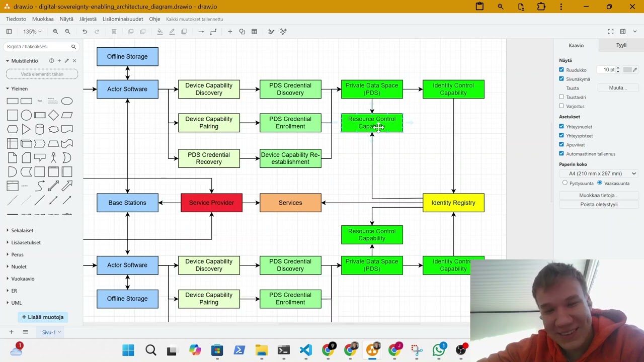Enable the Varjostus shadow checkbox
644x362 pixels.
[561, 106]
